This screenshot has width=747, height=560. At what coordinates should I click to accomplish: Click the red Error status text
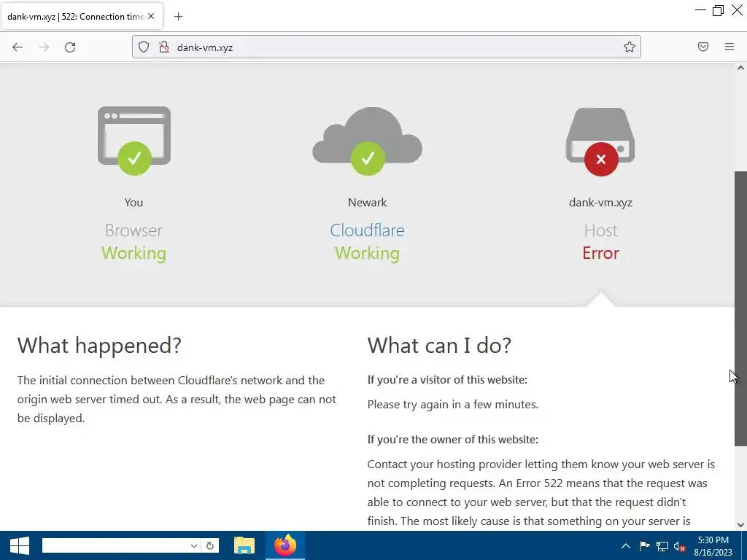pos(601,253)
